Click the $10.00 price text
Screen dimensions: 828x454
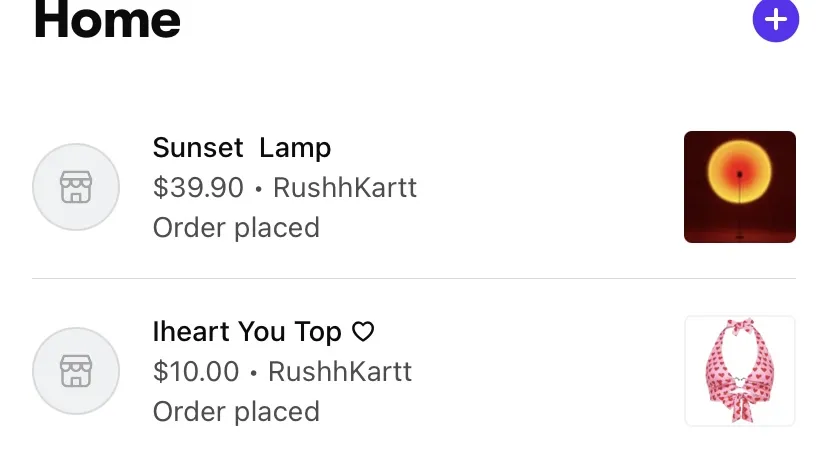(196, 371)
